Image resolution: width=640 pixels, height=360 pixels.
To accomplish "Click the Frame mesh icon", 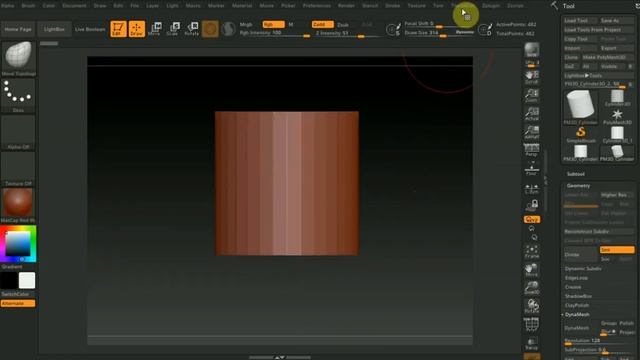I will tap(532, 251).
